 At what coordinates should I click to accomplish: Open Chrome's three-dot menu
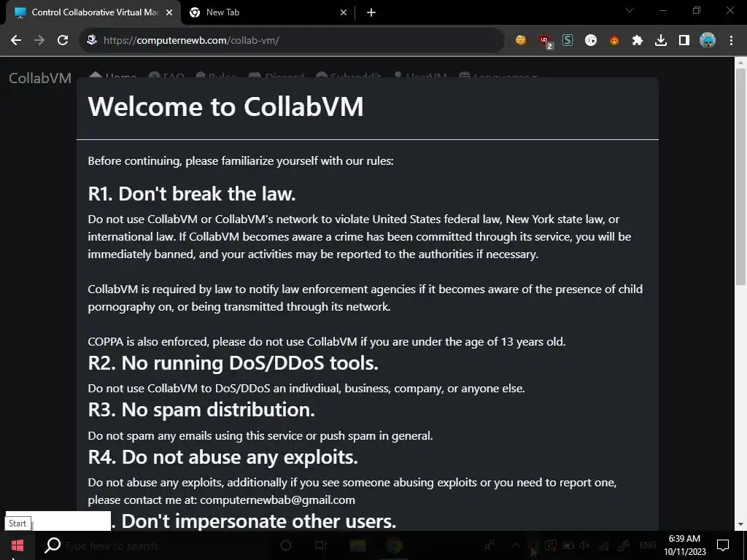coord(731,41)
